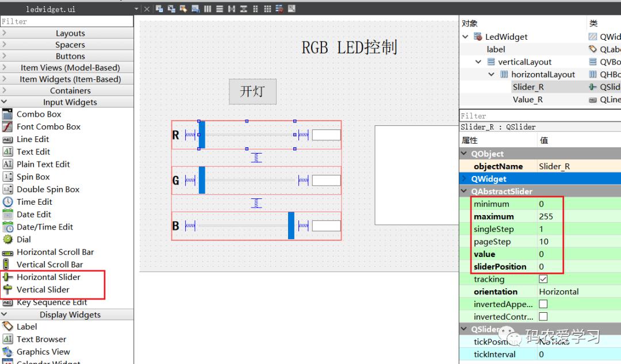Screen dimensions: 621x364
Task: Pick the Label display widget
Action: tap(26, 327)
